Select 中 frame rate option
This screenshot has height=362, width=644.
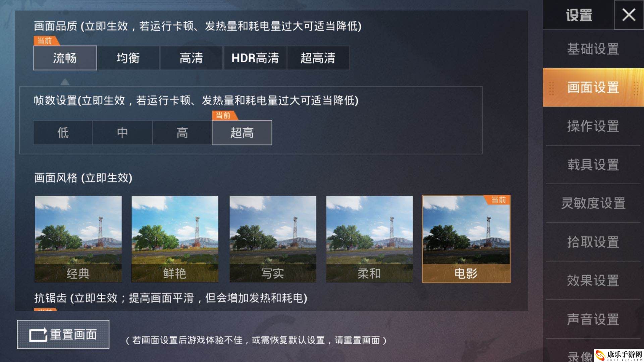[122, 133]
